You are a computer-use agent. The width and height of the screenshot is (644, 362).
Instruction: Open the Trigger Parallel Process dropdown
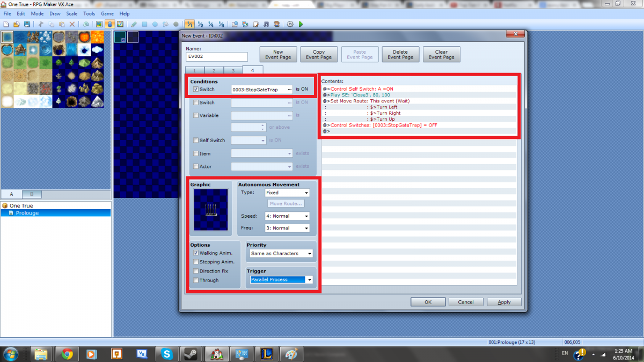pyautogui.click(x=281, y=279)
